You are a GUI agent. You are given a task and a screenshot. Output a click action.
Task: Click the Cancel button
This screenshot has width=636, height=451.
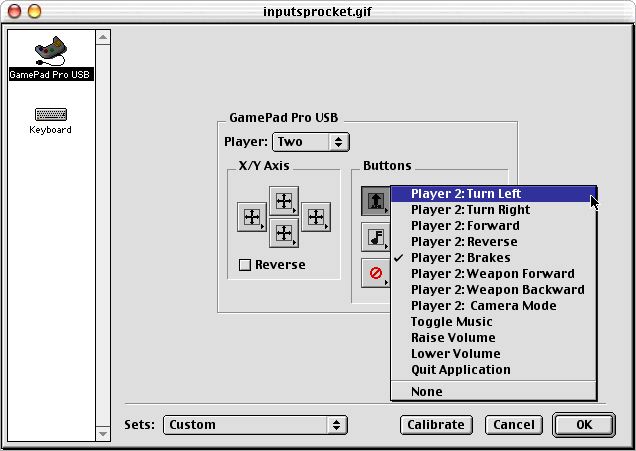pyautogui.click(x=514, y=425)
